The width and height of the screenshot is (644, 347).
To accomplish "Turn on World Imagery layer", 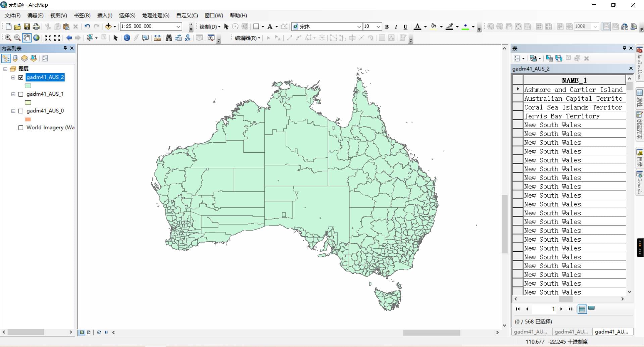I will 21,128.
